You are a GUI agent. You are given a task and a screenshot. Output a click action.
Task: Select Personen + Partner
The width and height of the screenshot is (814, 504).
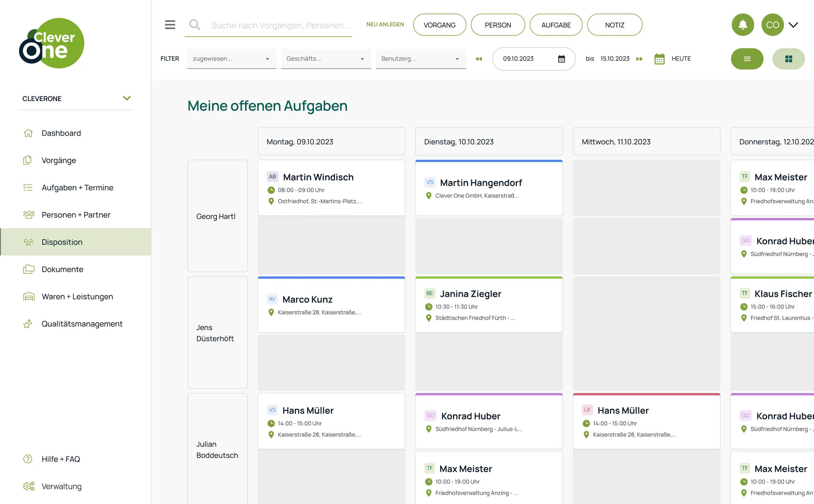tap(76, 215)
